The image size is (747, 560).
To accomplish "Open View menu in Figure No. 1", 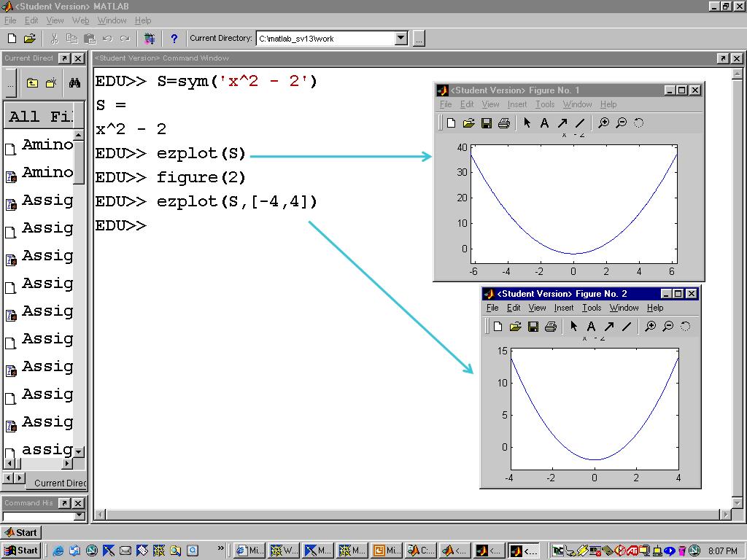I will coord(490,104).
